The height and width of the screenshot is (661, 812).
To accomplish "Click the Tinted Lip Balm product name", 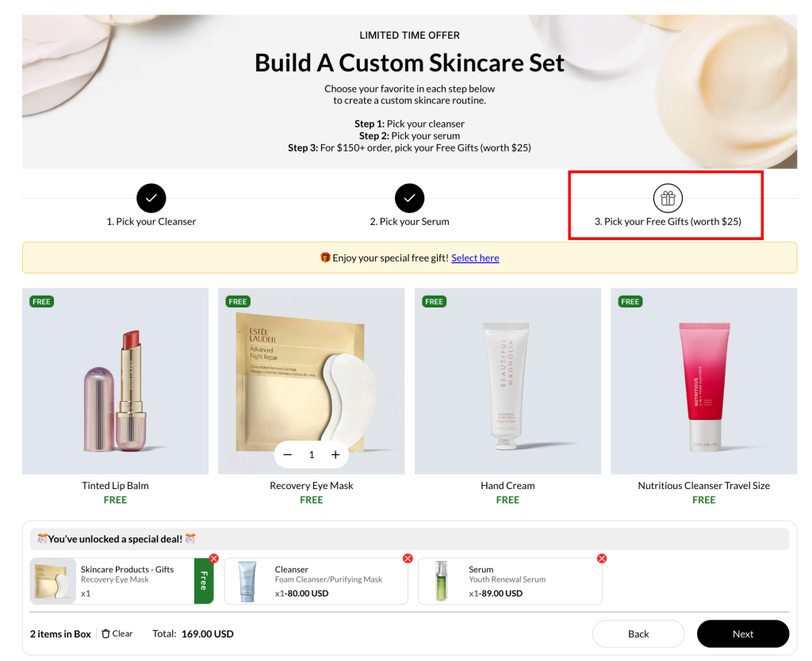I will tap(115, 486).
